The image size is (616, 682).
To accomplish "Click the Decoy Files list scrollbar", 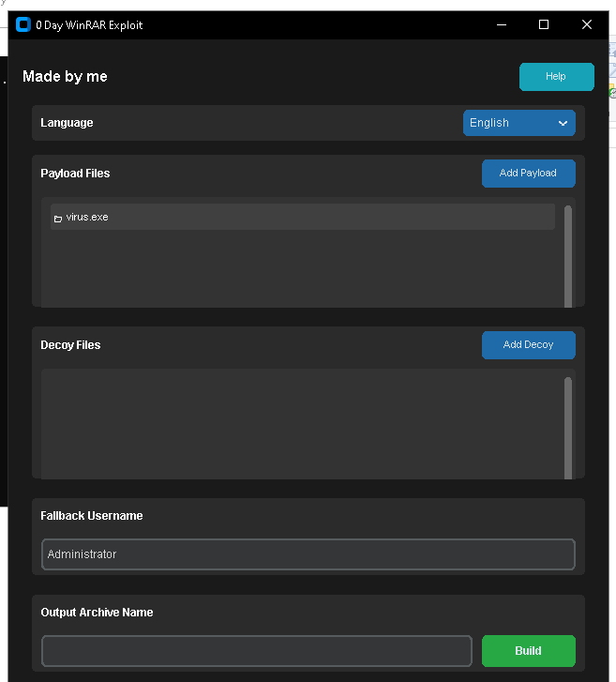I will [568, 427].
